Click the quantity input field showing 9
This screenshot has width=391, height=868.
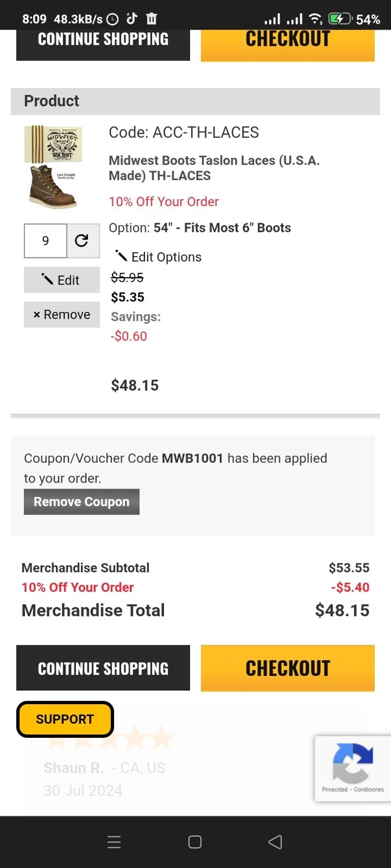coord(46,241)
